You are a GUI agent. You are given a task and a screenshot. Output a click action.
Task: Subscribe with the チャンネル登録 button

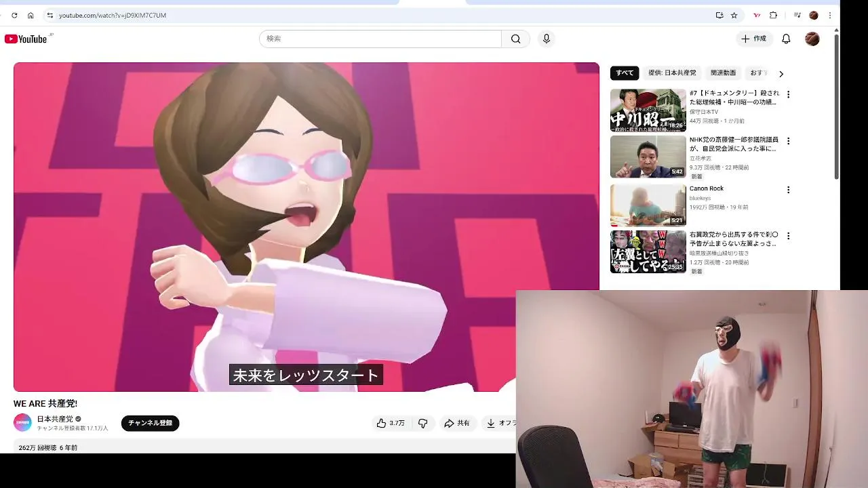(150, 423)
